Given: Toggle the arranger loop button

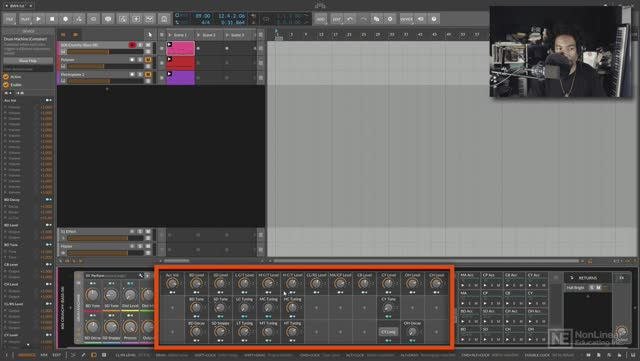Looking at the screenshot, I should [x=93, y=19].
